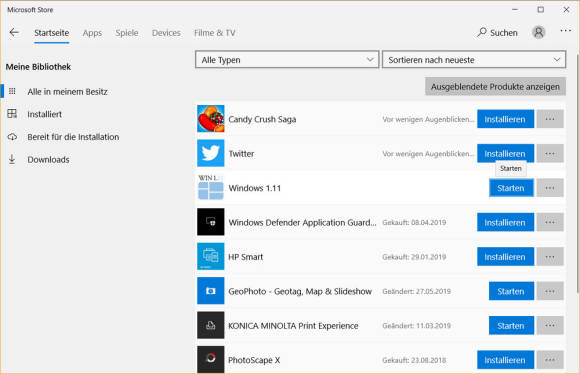Open more options for GeoPhoto

[550, 291]
